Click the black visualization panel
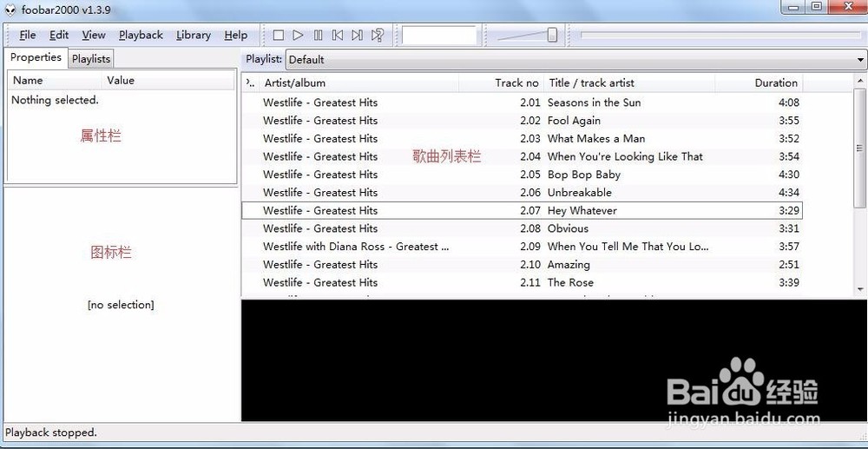This screenshot has width=868, height=449. pos(555,361)
